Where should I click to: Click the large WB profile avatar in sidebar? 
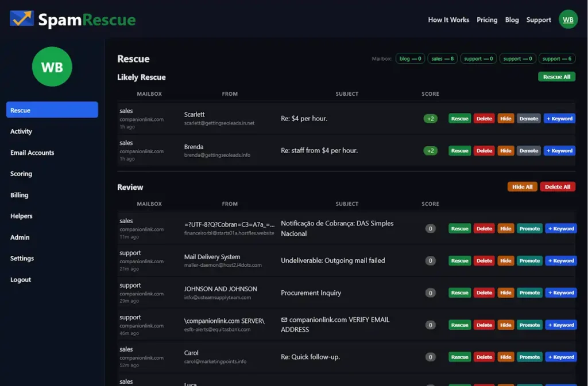tap(52, 67)
